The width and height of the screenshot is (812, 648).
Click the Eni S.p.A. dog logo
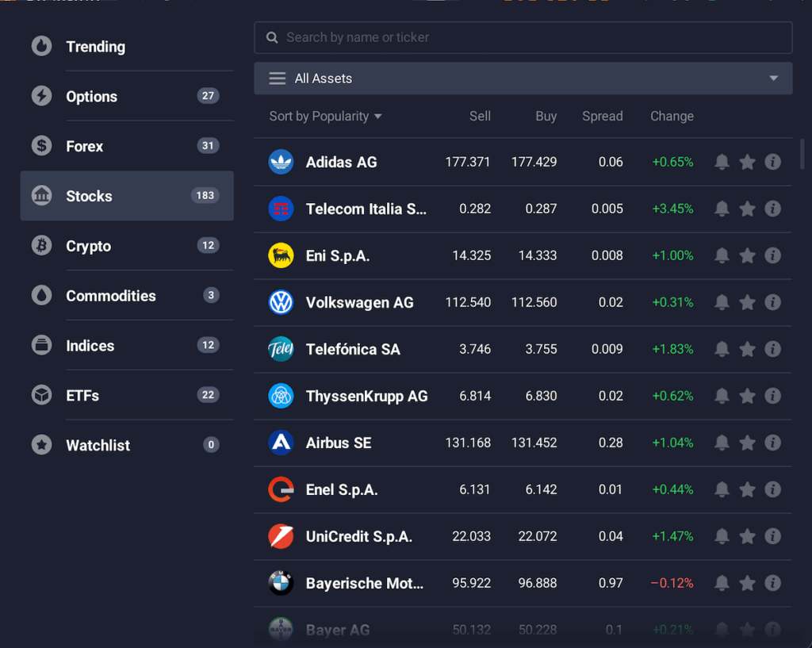point(282,255)
